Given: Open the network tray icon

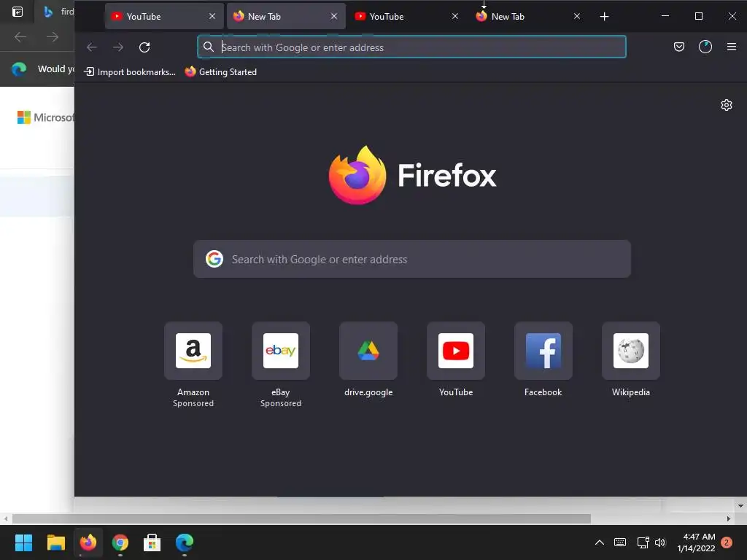Looking at the screenshot, I should pyautogui.click(x=643, y=542).
